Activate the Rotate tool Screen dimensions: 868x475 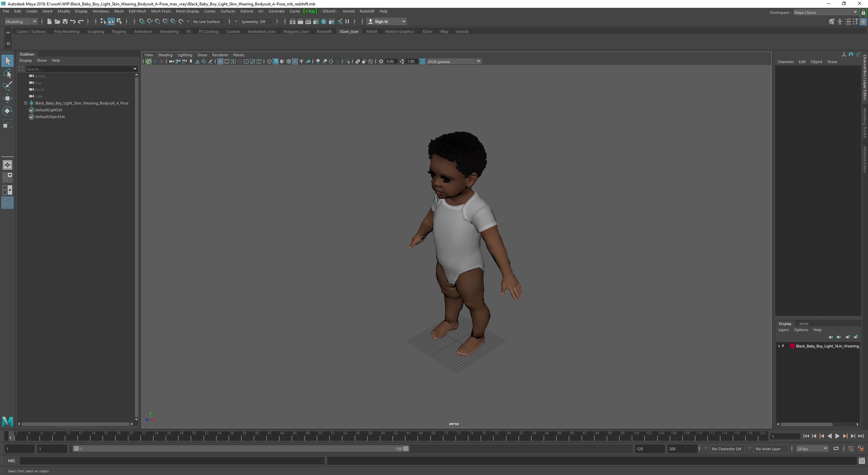(7, 111)
